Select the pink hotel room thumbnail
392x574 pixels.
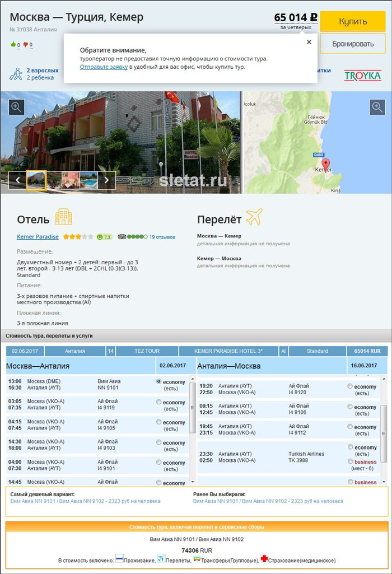click(71, 180)
